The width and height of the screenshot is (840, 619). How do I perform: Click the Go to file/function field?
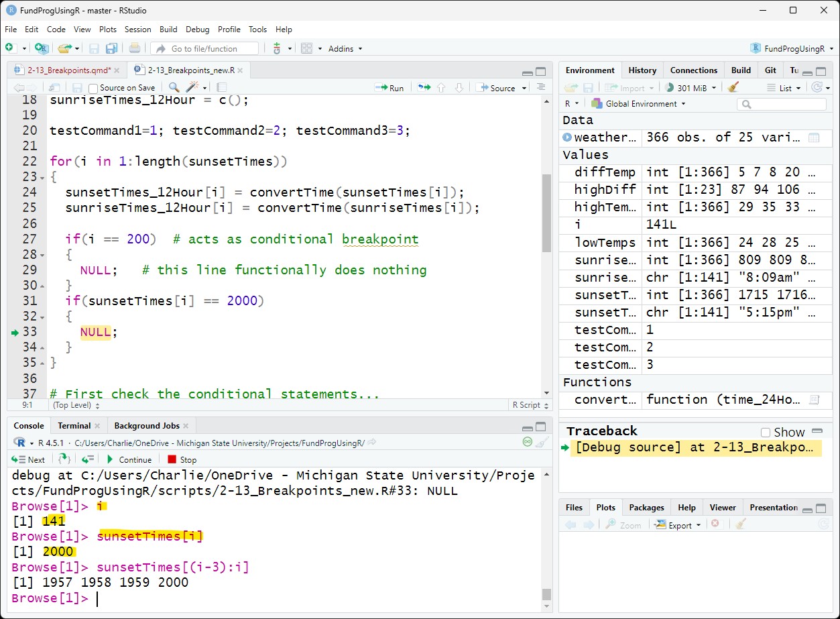(x=204, y=48)
